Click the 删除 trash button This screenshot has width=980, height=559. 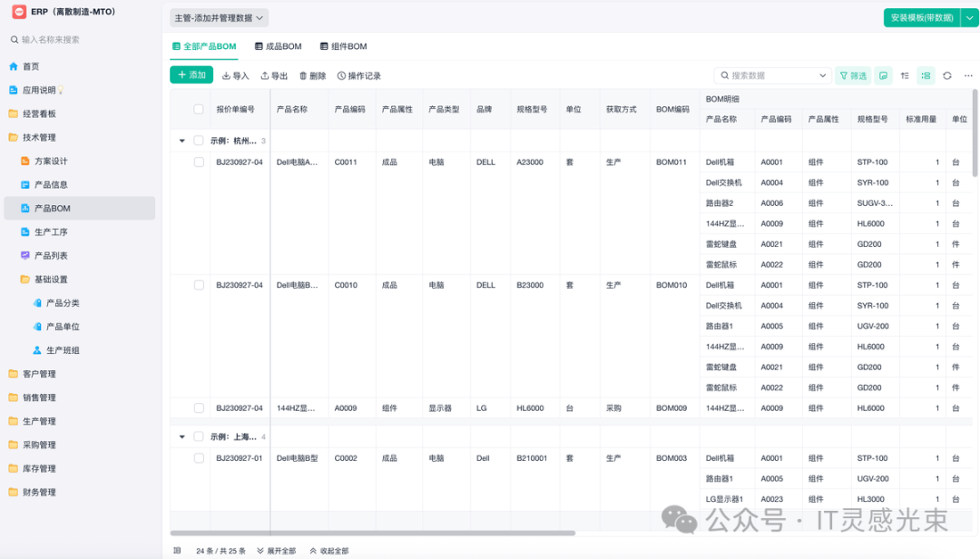(312, 76)
